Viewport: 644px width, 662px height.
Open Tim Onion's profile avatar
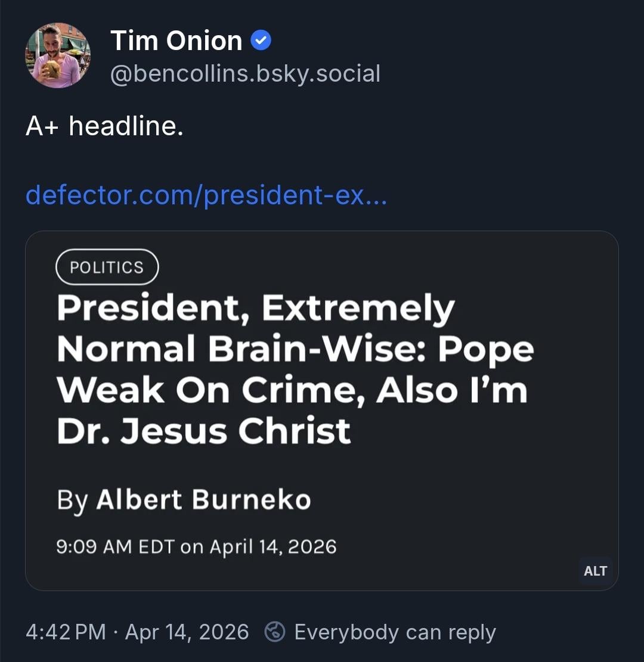[x=58, y=55]
